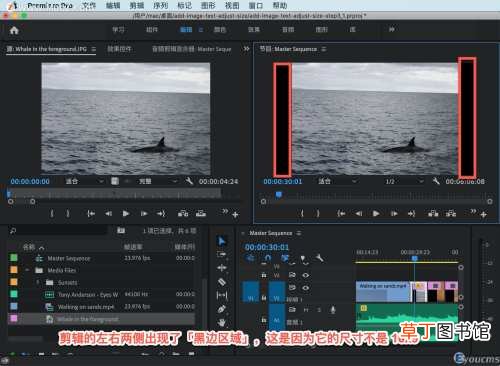
Task: Mark In in the Program monitor
Action: [302, 213]
